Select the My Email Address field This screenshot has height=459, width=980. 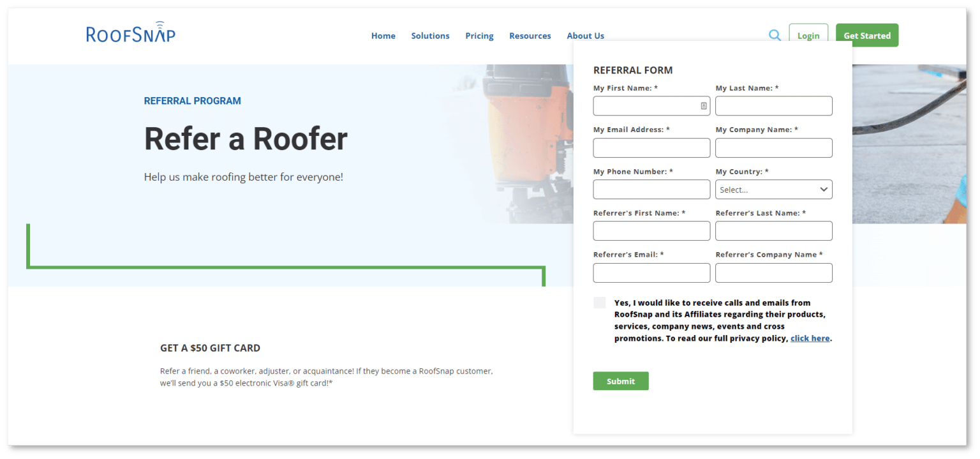click(651, 147)
